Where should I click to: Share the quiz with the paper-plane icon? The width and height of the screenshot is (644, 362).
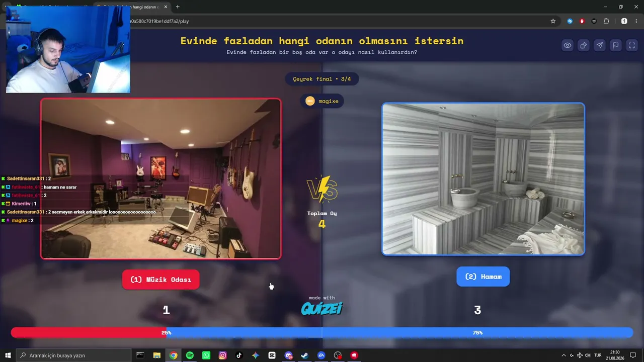pos(600,45)
